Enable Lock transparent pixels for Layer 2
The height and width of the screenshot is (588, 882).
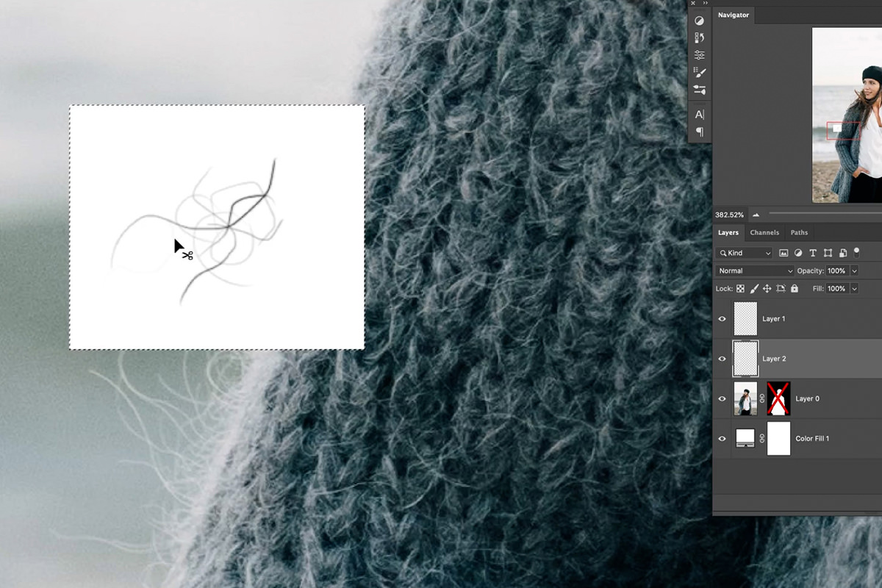(740, 288)
